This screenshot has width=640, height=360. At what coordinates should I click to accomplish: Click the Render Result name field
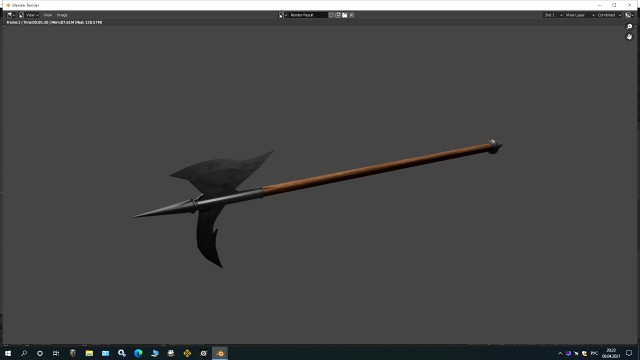pyautogui.click(x=308, y=15)
